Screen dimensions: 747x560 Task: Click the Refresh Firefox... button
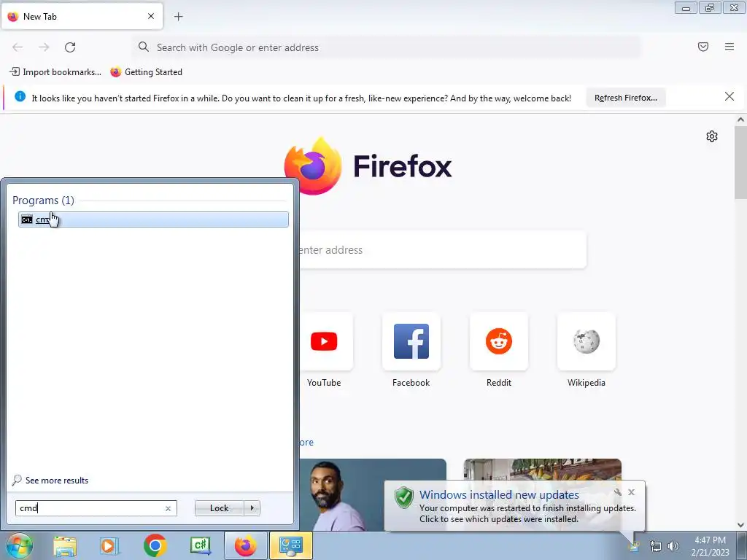click(625, 98)
